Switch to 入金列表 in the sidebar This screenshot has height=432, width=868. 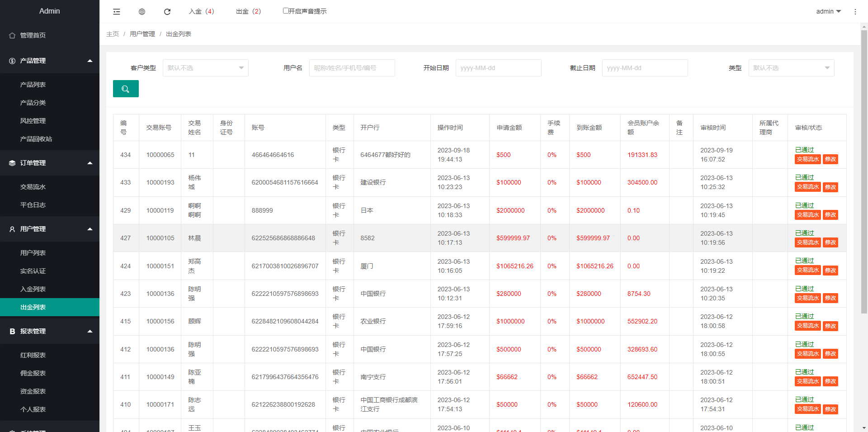32,289
